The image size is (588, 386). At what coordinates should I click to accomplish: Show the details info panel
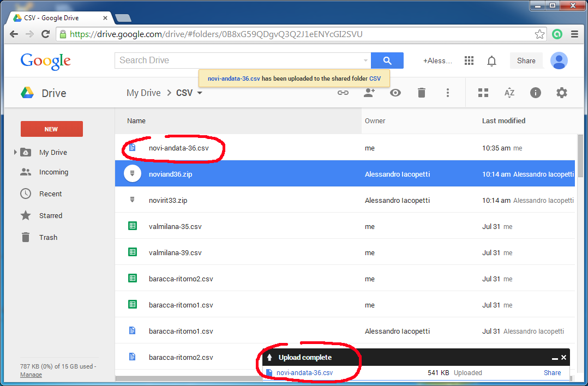(536, 93)
